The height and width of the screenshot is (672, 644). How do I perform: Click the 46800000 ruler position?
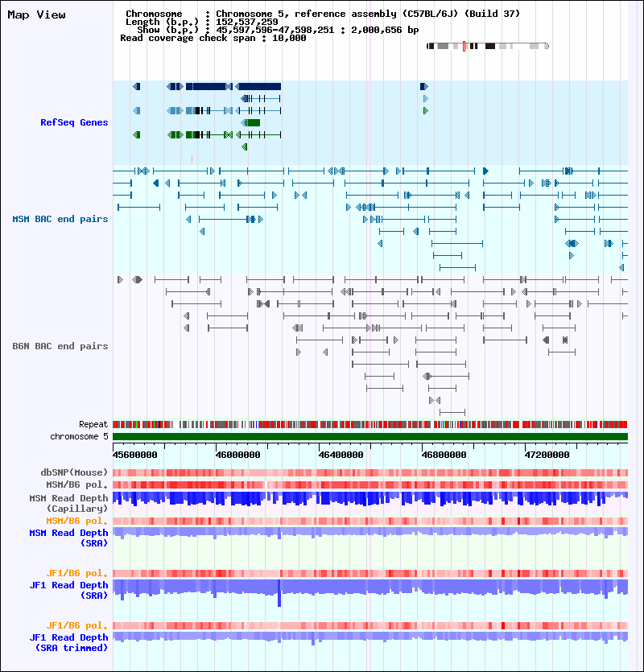coord(444,455)
